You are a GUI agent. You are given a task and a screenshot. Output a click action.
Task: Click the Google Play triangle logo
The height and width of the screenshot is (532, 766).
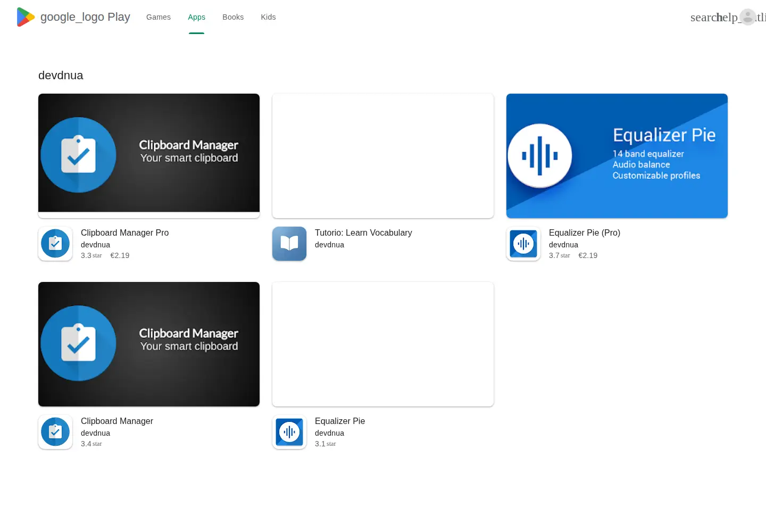(26, 17)
